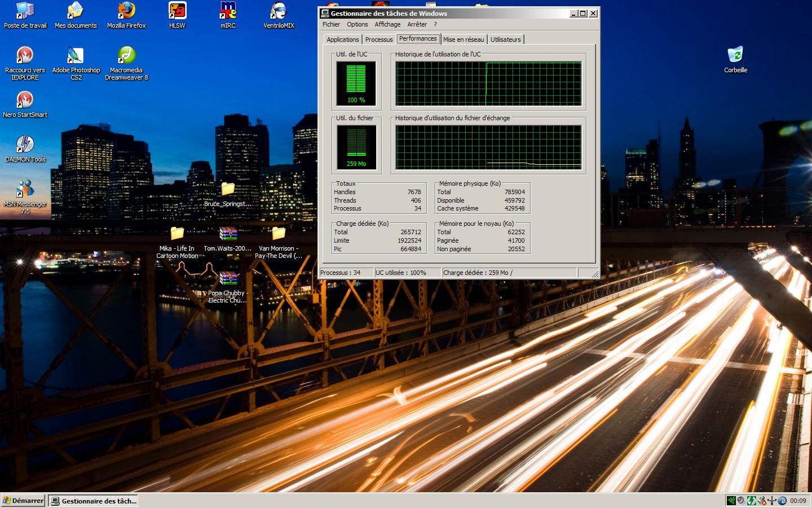Expand the Options menu in Task Manager
The height and width of the screenshot is (508, 812).
(x=357, y=24)
